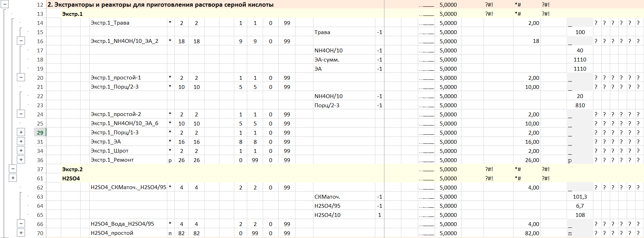
Task: Expand the grouped rows beside row 34
Action: 21,150
